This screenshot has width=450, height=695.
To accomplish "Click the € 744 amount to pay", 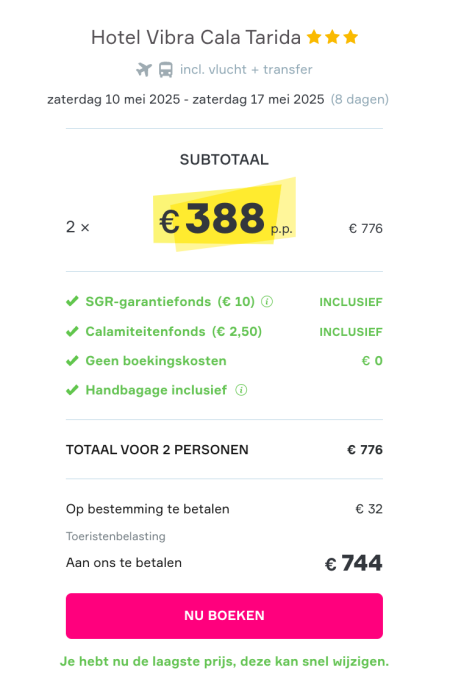I will [x=354, y=563].
